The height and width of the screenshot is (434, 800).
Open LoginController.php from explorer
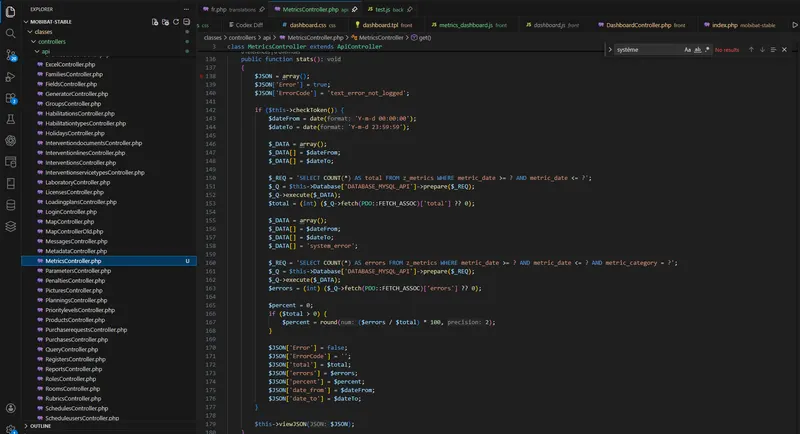(x=71, y=212)
